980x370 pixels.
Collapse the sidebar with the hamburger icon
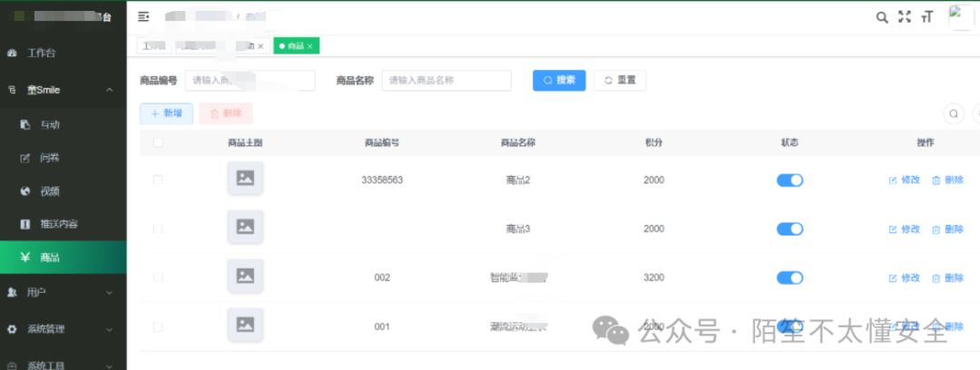143,17
